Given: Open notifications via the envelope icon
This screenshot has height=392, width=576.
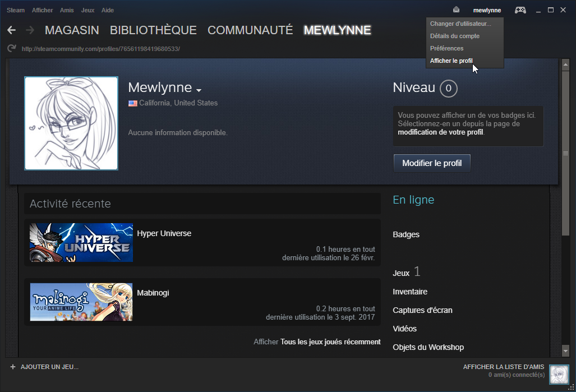Looking at the screenshot, I should click(x=457, y=10).
